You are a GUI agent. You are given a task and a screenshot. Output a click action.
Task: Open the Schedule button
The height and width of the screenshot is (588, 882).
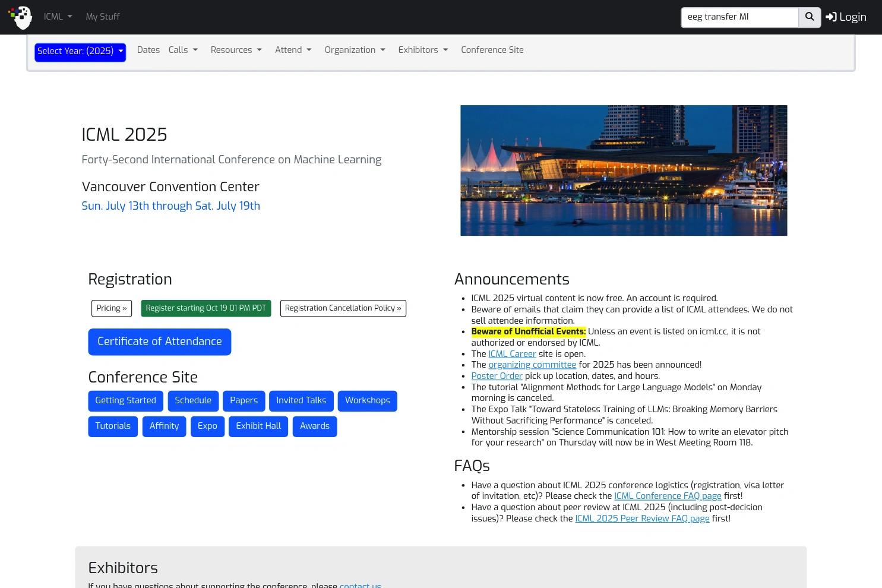pyautogui.click(x=193, y=401)
